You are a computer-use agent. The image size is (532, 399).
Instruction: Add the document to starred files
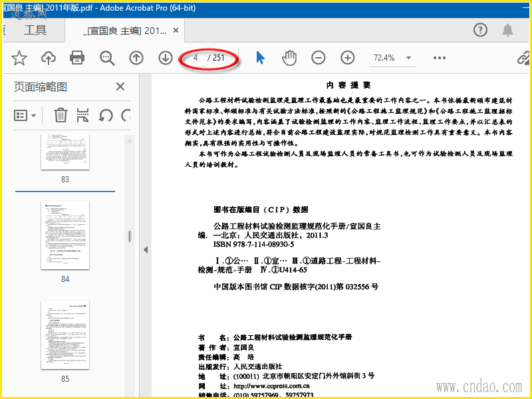(x=19, y=58)
